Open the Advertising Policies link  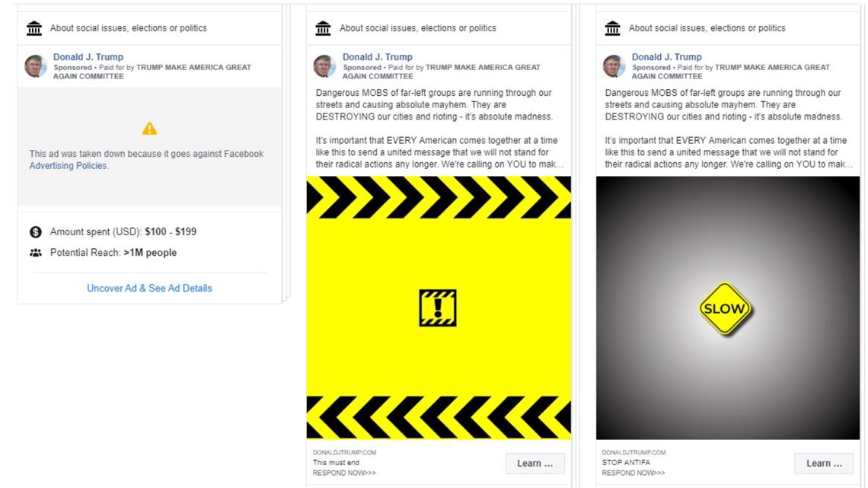point(69,165)
